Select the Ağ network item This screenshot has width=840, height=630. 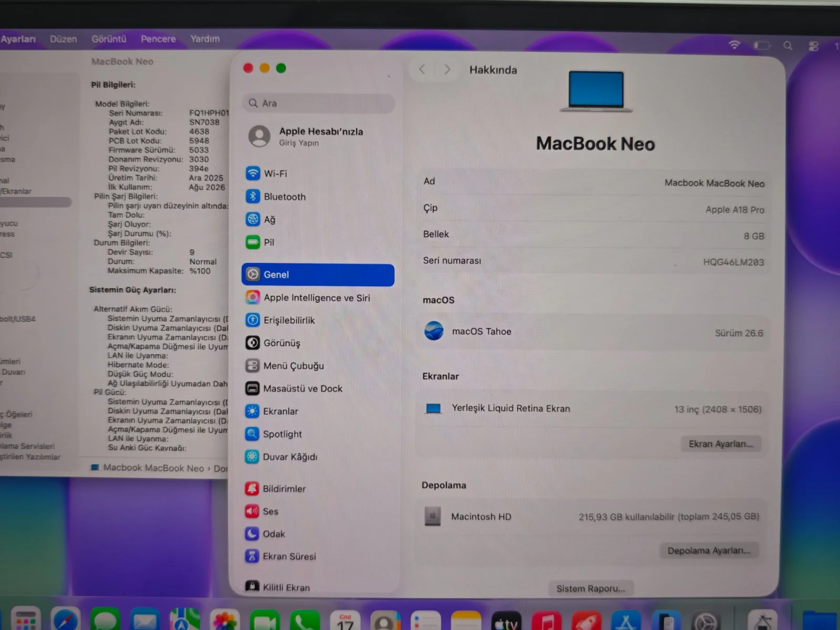click(318, 219)
